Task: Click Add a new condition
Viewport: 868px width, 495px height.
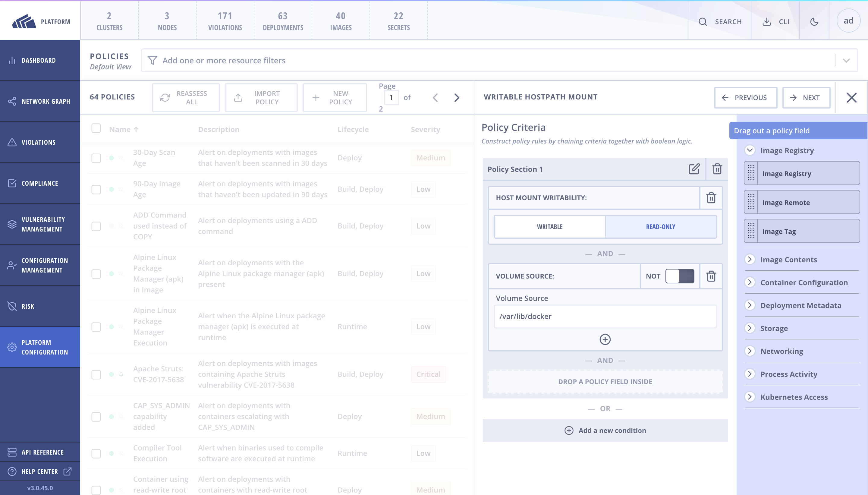Action: click(605, 430)
